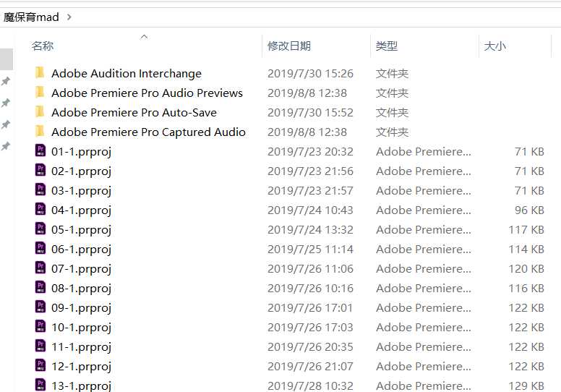The width and height of the screenshot is (561, 392).
Task: Select the file named 04-1.prproj
Action: tap(81, 210)
